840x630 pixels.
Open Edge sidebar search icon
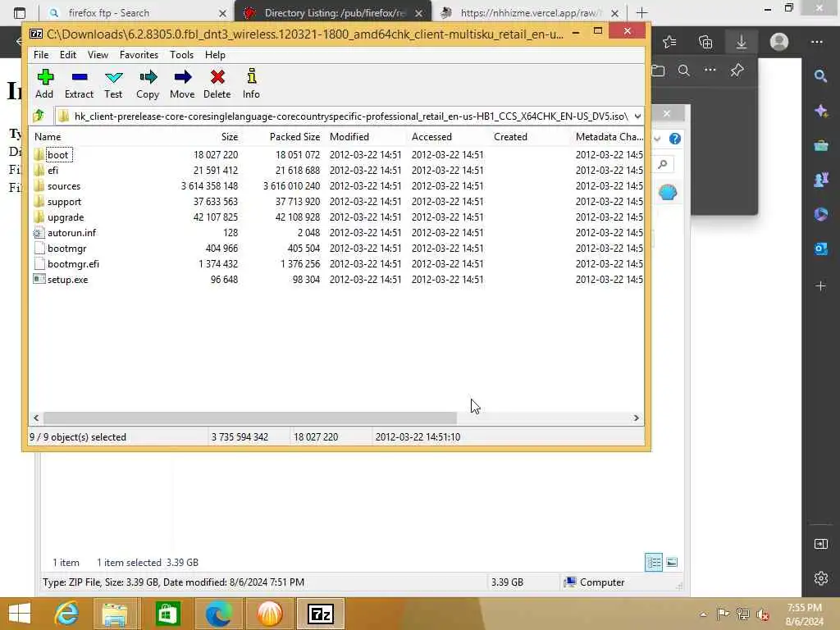(x=820, y=76)
